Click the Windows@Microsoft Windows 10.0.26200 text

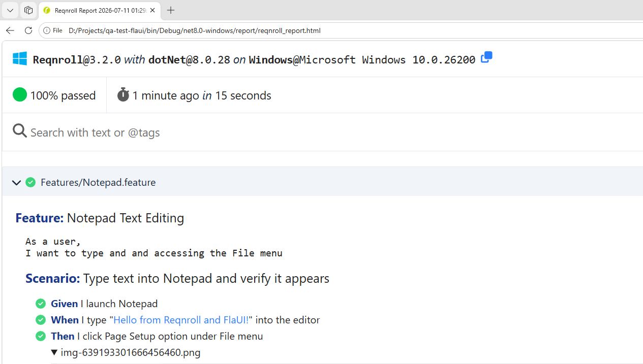click(362, 60)
